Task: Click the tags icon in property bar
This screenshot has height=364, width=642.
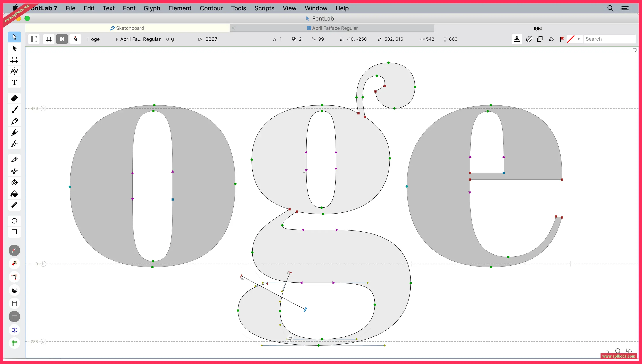Action: (x=551, y=39)
